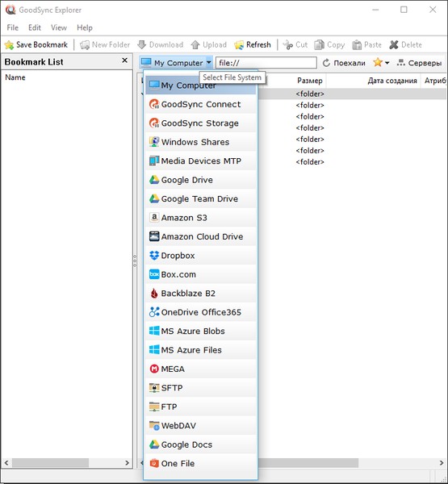This screenshot has width=448, height=484.
Task: Click the OneDrive Office365 icon
Action: [x=154, y=312]
